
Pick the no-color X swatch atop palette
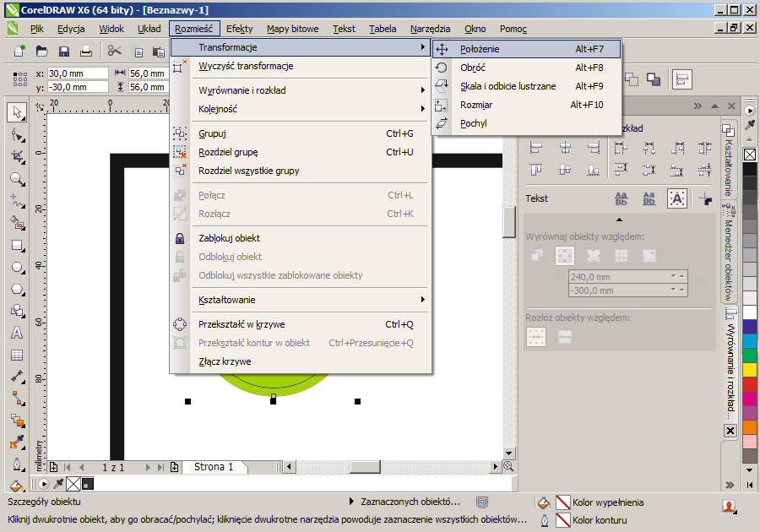[749, 155]
